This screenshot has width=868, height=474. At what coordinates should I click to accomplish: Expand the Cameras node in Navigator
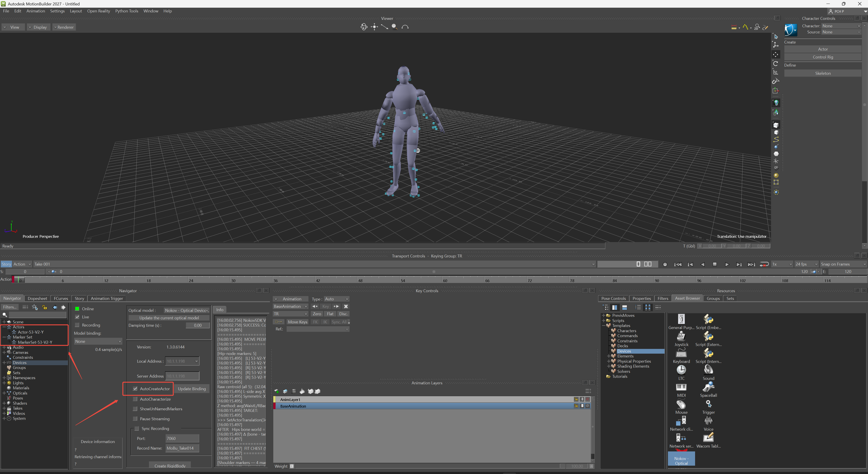4,353
